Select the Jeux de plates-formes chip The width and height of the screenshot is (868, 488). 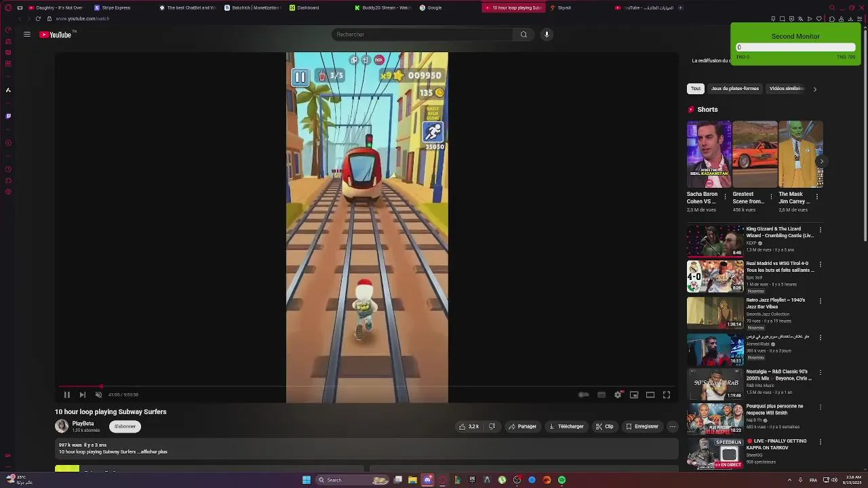tap(735, 89)
